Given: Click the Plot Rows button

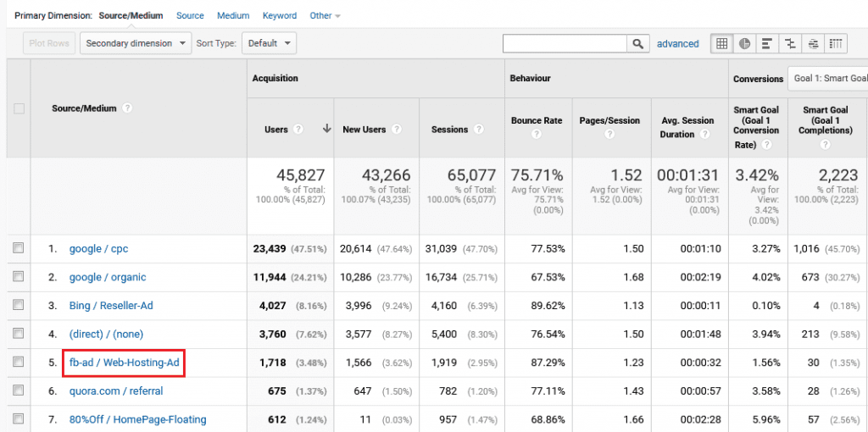Looking at the screenshot, I should pos(49,43).
